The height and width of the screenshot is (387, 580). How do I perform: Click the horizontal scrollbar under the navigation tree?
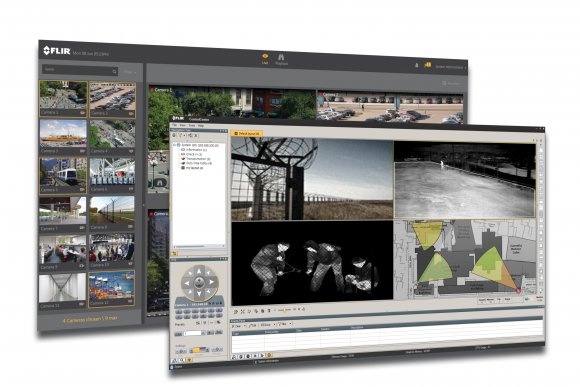(x=198, y=246)
